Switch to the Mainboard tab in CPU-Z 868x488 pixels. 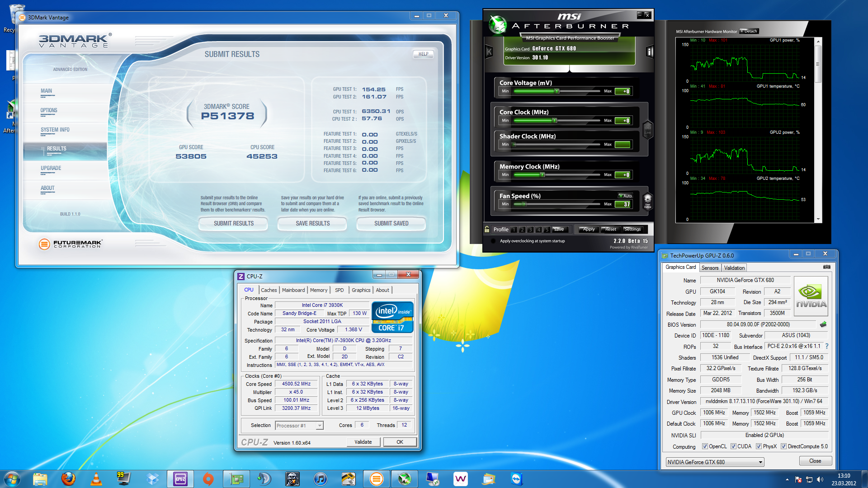click(x=293, y=290)
